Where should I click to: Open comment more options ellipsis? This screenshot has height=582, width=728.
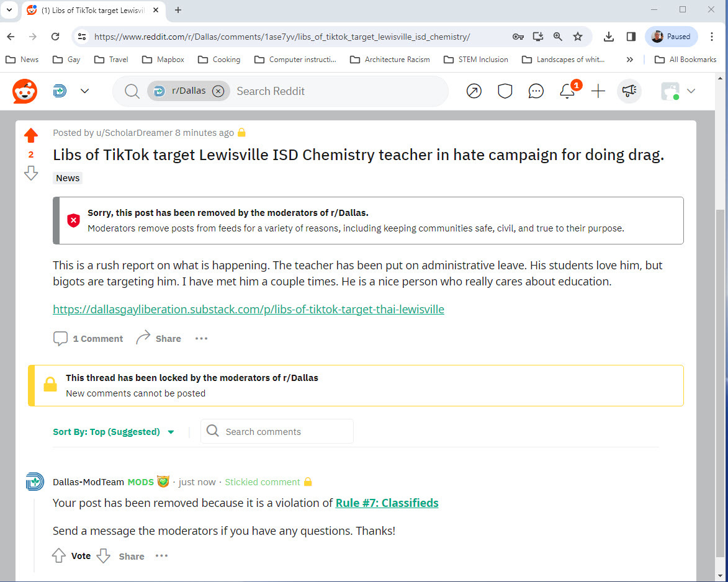coord(161,555)
